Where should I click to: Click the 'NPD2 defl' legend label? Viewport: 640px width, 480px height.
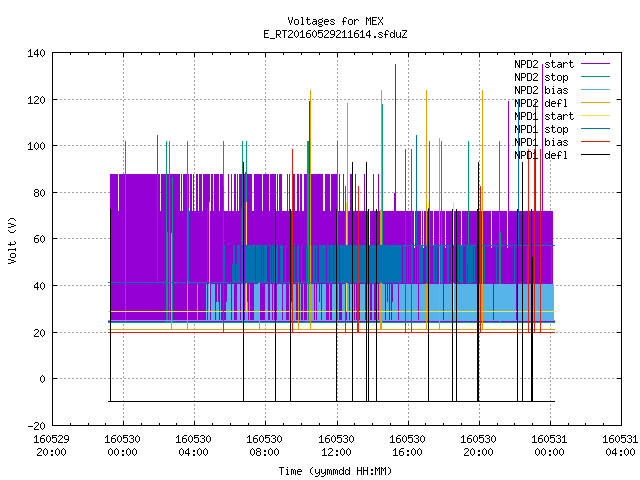coord(541,103)
